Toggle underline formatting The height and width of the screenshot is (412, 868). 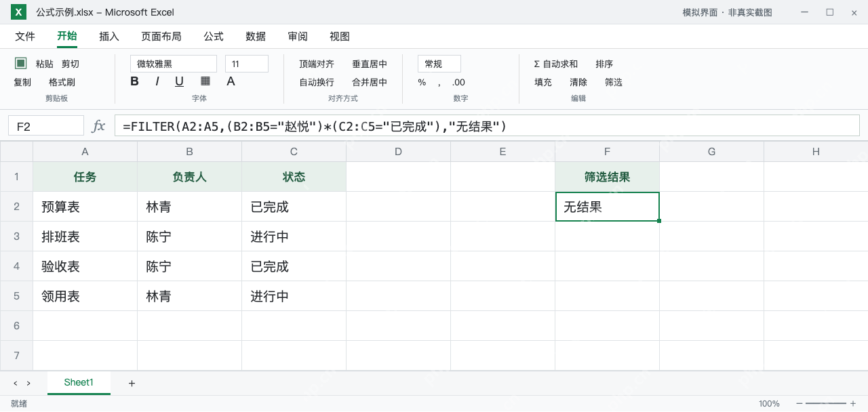pyautogui.click(x=179, y=81)
